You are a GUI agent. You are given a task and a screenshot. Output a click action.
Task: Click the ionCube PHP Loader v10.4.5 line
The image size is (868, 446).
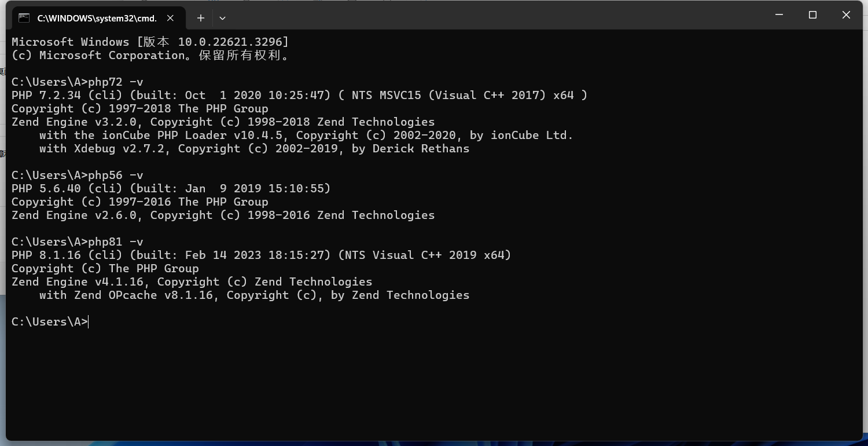click(x=306, y=135)
